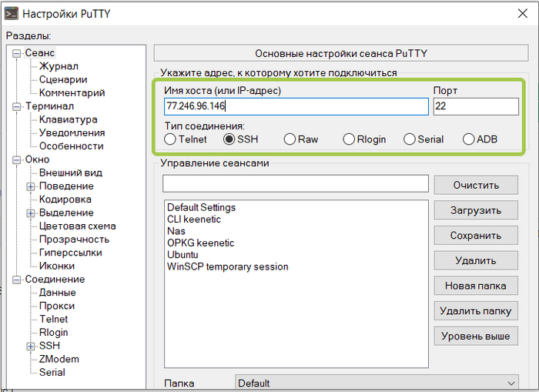Screen dimensions: 539x392
Task: Open the Цветовая схема settings
Action: [x=77, y=226]
